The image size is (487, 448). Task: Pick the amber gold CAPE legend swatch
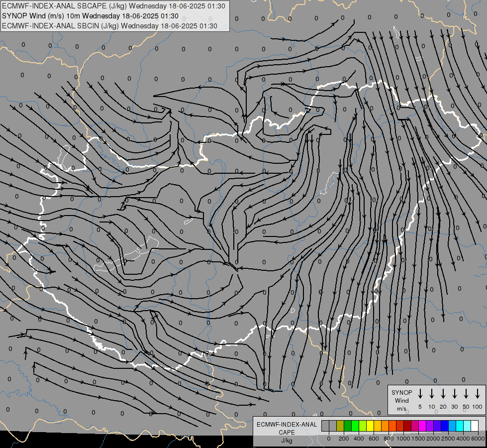click(378, 426)
